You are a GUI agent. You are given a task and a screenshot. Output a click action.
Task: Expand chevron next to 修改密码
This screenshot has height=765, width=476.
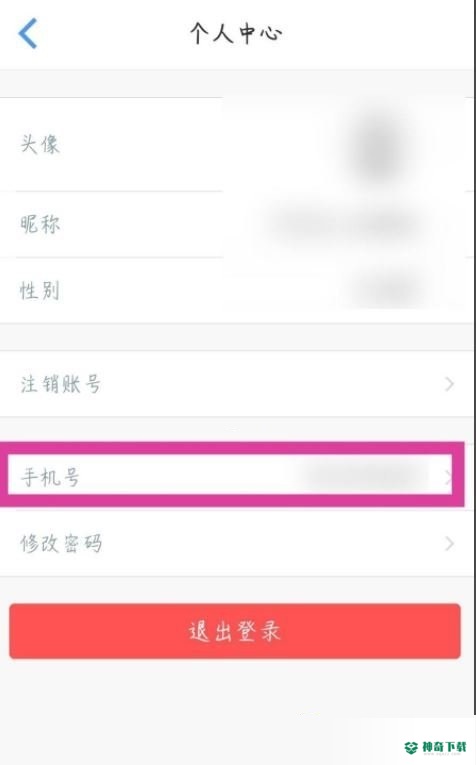click(x=449, y=543)
